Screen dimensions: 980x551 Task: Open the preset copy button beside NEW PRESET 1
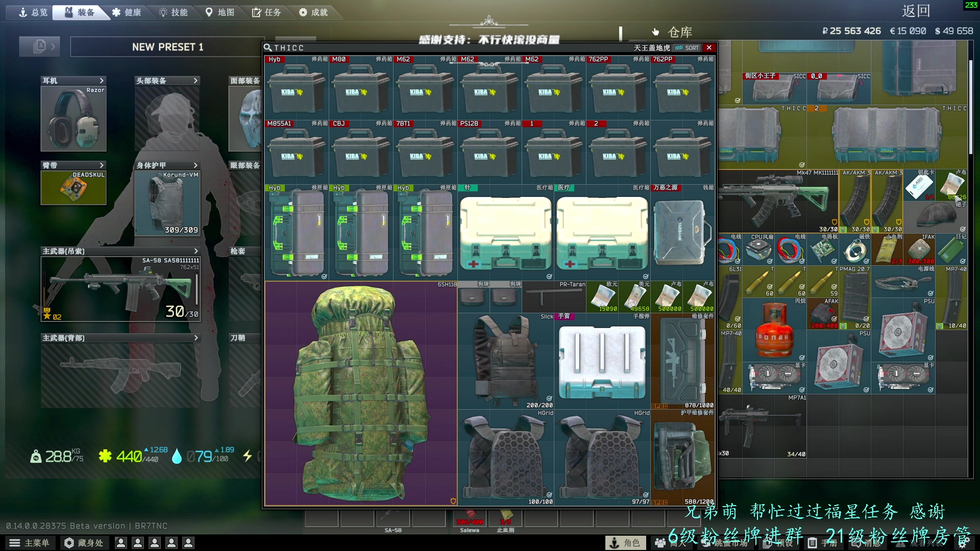pos(39,47)
